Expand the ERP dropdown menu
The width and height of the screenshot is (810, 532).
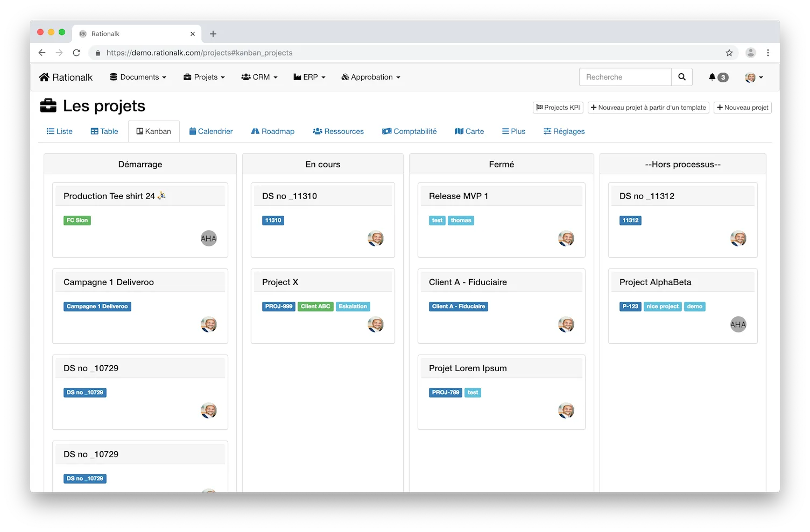coord(309,77)
